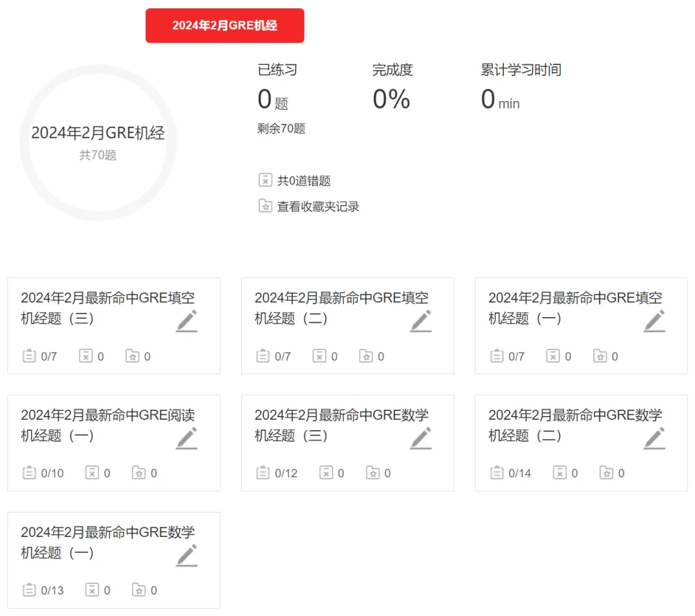Click favorites icon on 数学机经题（二）card
695x616 pixels.
[606, 473]
